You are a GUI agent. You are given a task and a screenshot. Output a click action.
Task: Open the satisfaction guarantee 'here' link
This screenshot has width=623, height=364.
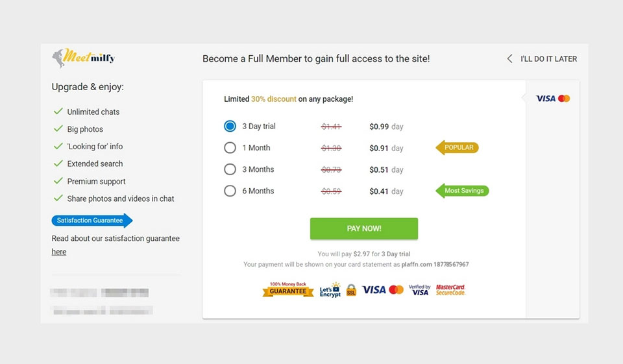pyautogui.click(x=59, y=252)
